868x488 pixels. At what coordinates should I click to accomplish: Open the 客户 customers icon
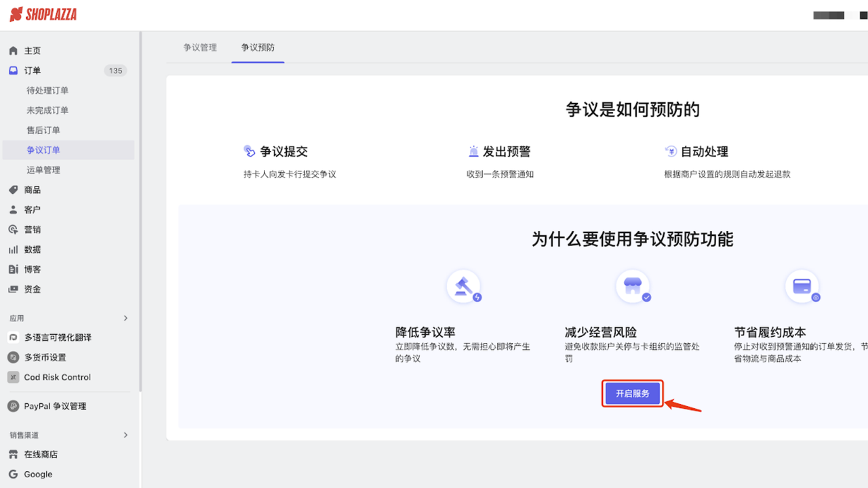tap(13, 209)
